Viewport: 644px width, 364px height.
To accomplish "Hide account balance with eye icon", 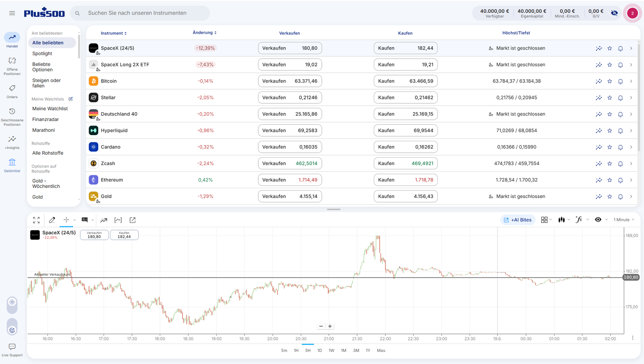I will click(x=614, y=13).
